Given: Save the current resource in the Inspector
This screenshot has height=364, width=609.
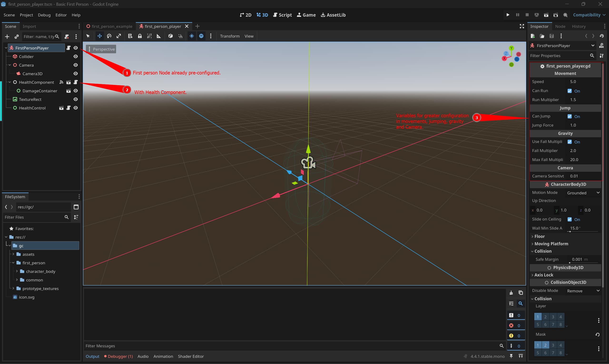Looking at the screenshot, I should (x=551, y=36).
